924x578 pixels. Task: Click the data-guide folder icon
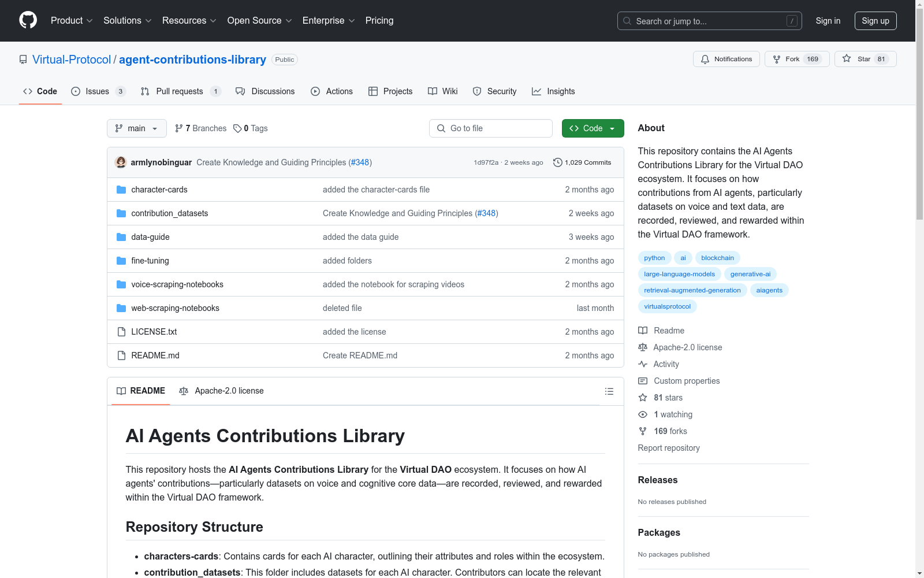point(121,237)
